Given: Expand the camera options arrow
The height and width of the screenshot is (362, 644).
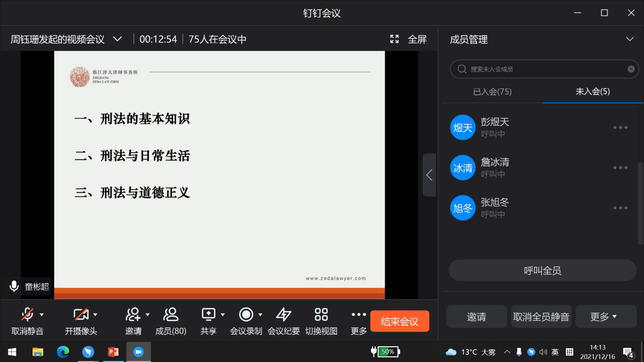Looking at the screenshot, I should (x=95, y=315).
